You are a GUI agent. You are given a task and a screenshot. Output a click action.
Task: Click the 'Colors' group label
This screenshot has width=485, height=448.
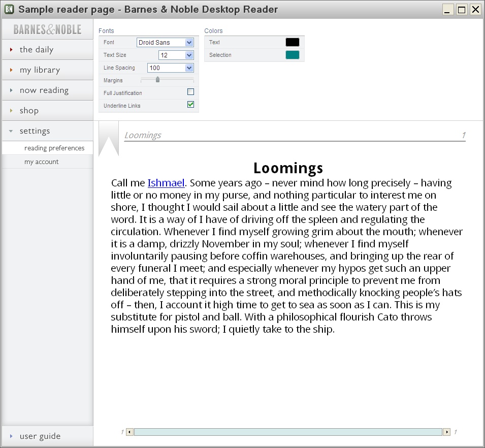point(213,30)
